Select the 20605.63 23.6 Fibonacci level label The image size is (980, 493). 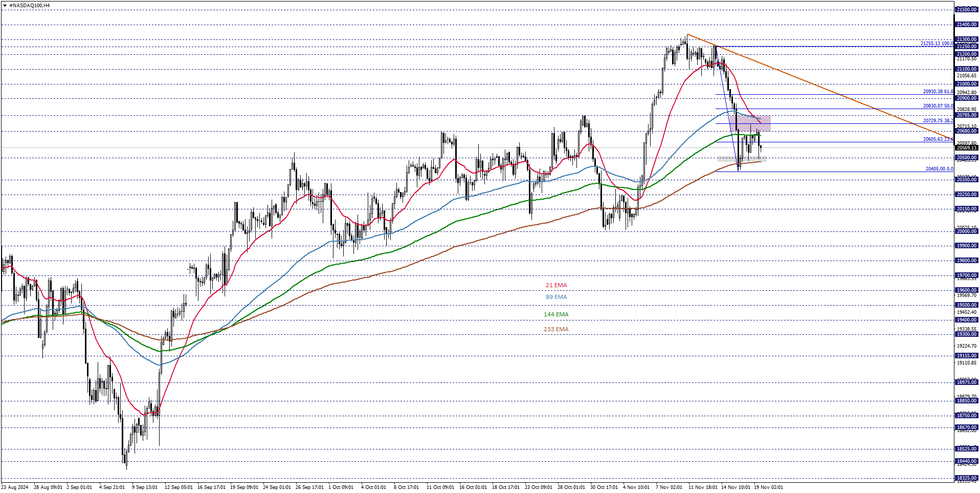tap(938, 139)
